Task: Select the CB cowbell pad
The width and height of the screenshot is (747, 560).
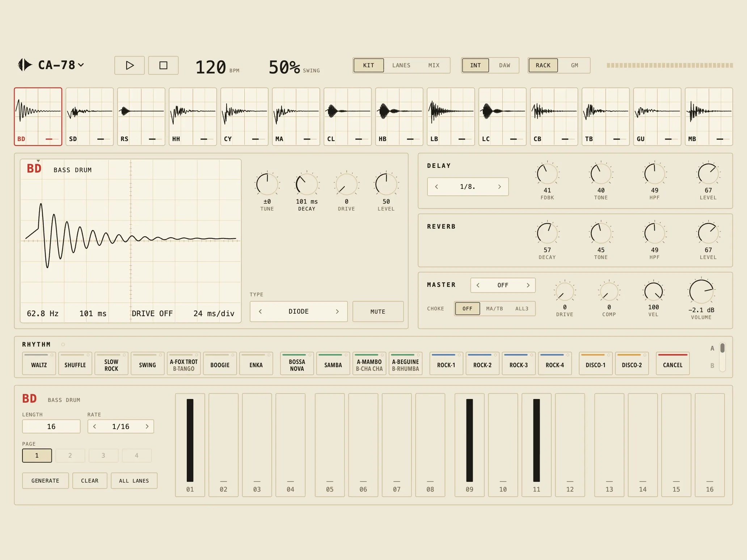Action: pos(554,116)
